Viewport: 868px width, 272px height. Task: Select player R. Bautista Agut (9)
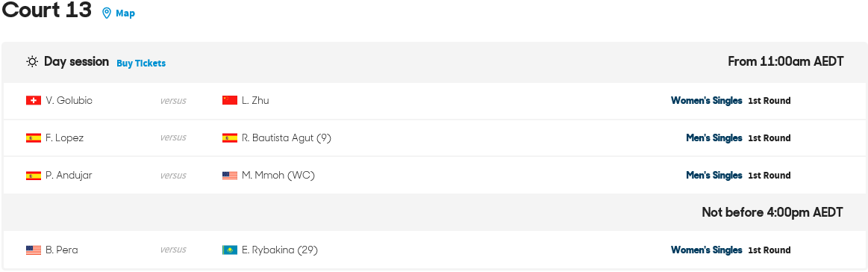pyautogui.click(x=287, y=138)
